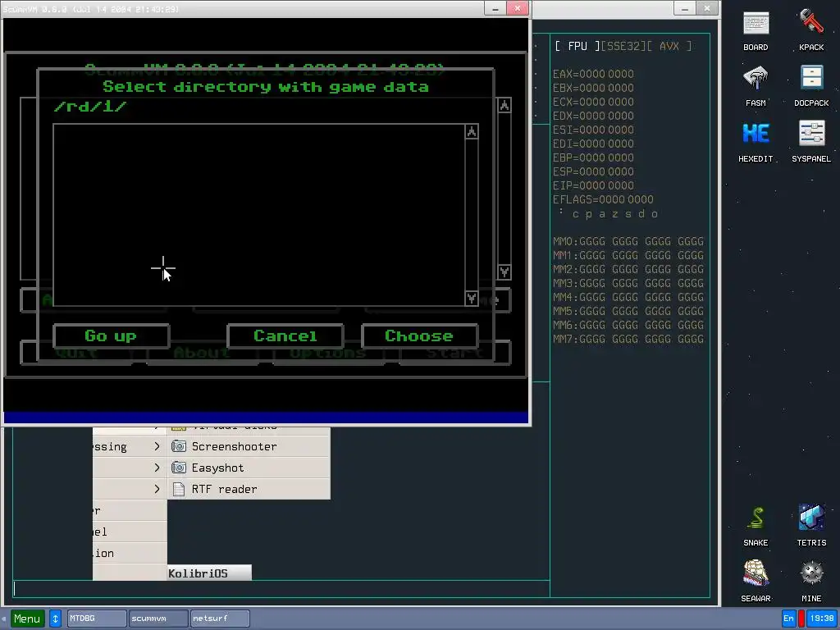Select the AVX tab in MTDBG
Image resolution: width=840 pixels, height=630 pixels.
pos(669,46)
